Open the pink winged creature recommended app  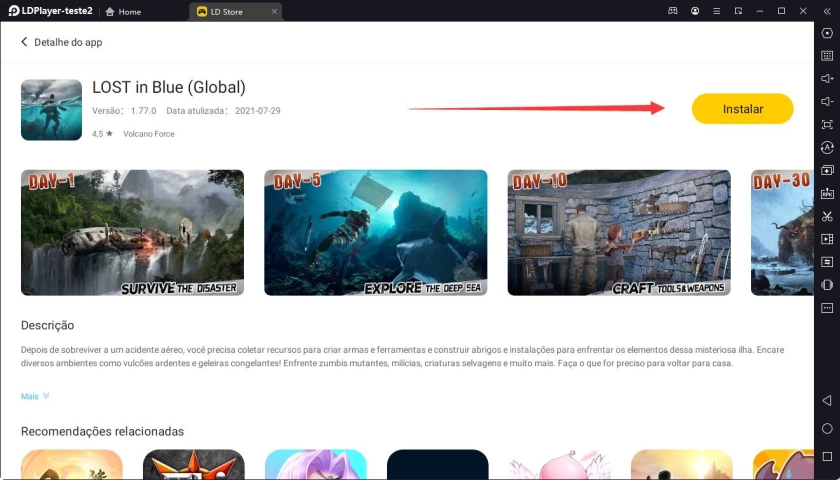point(559,464)
